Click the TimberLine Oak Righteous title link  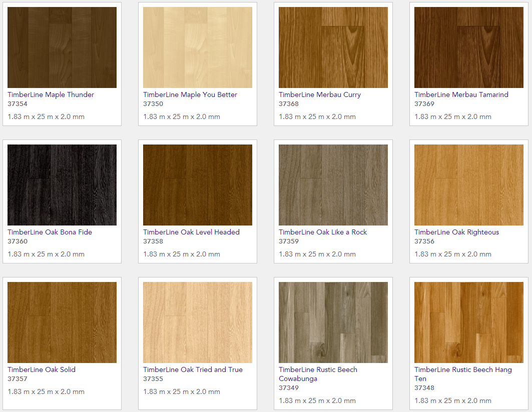456,232
